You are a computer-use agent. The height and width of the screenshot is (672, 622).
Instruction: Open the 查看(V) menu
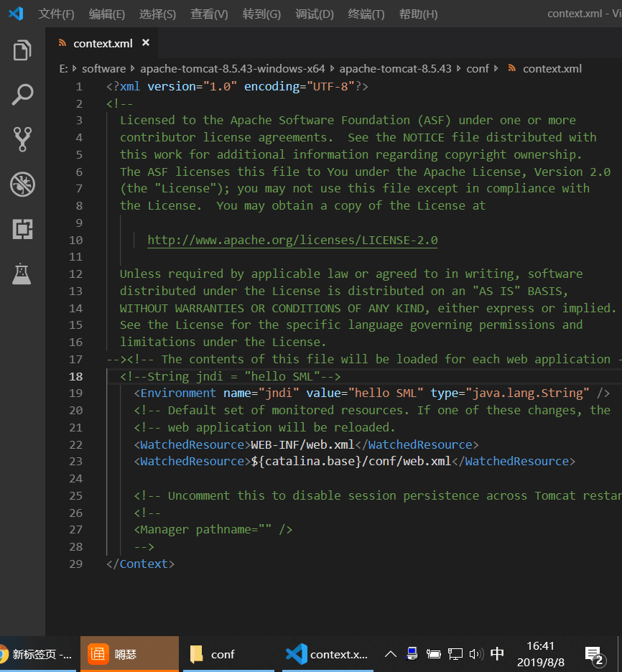click(209, 14)
